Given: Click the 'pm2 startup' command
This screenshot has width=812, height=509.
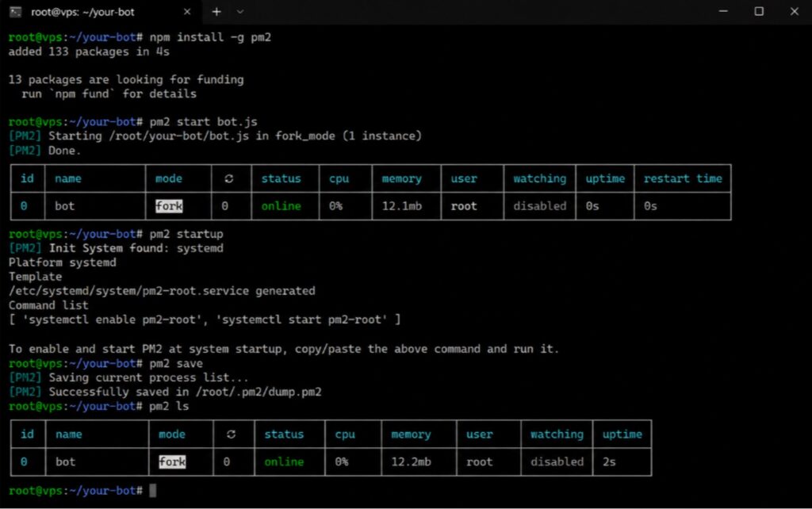Looking at the screenshot, I should pyautogui.click(x=186, y=234).
